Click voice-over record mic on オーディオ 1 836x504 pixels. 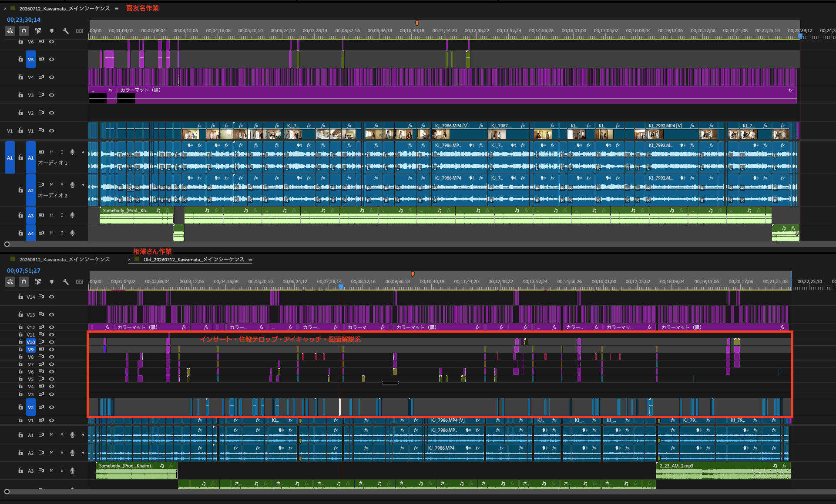(73, 152)
